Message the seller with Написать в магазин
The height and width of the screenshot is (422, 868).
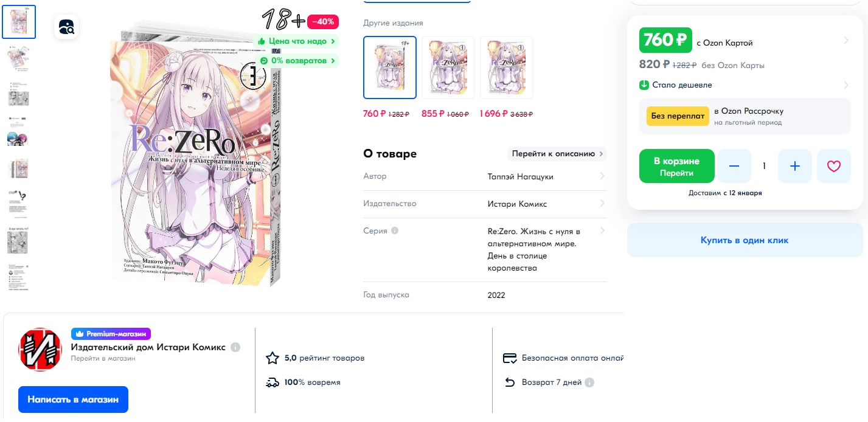73,400
